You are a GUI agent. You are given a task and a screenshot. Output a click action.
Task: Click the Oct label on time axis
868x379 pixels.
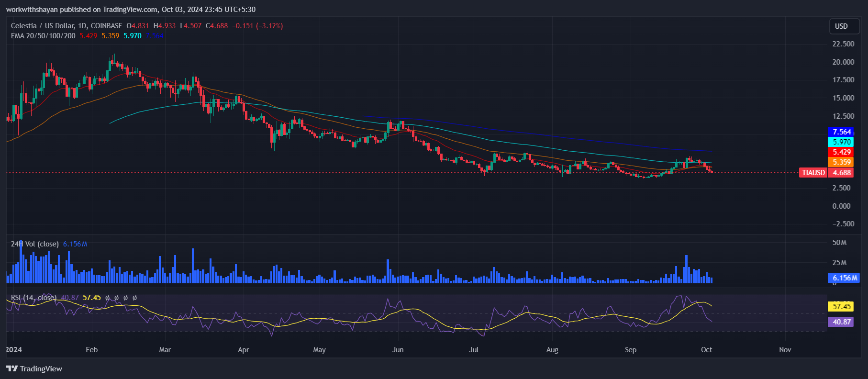click(x=706, y=350)
